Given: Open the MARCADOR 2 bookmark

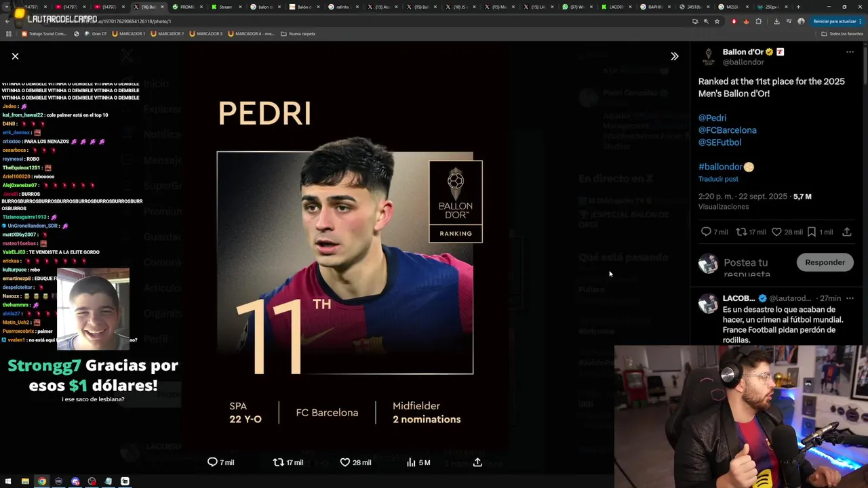Looking at the screenshot, I should [167, 34].
